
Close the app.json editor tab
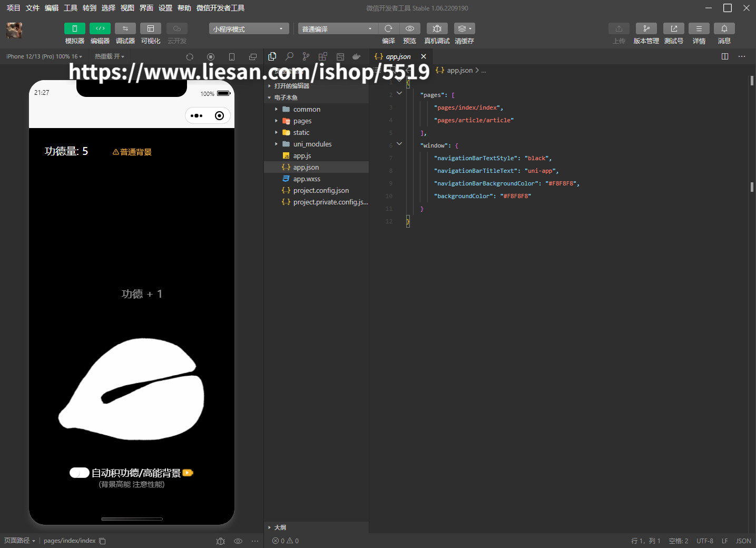pyautogui.click(x=424, y=56)
